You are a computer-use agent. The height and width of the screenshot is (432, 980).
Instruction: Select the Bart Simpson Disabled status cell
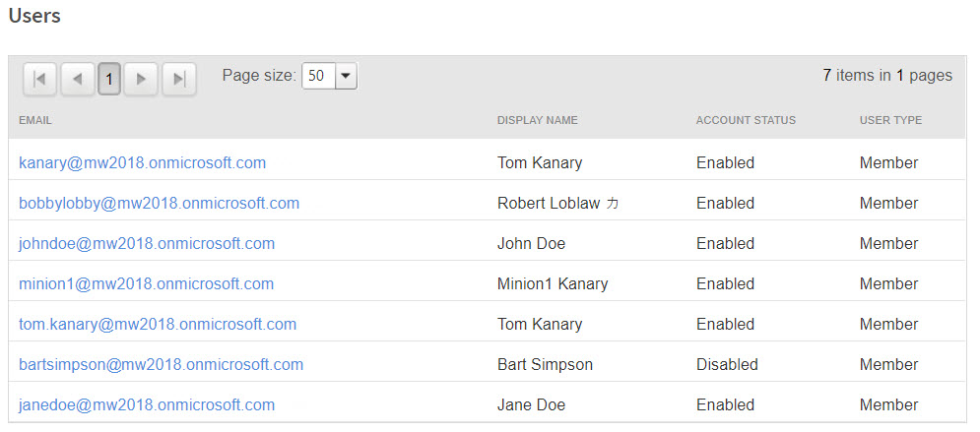(x=727, y=364)
